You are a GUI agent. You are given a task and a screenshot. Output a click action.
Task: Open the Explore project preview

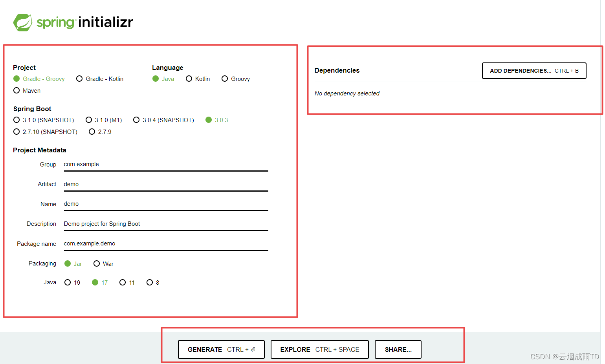point(320,349)
